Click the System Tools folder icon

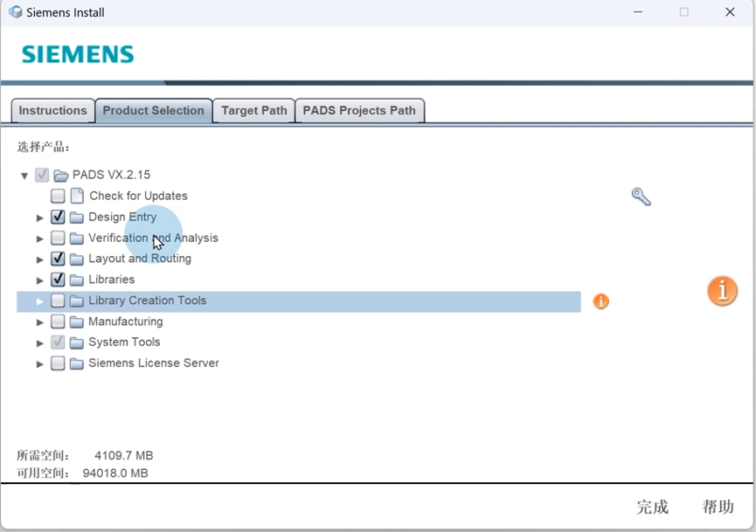point(77,342)
